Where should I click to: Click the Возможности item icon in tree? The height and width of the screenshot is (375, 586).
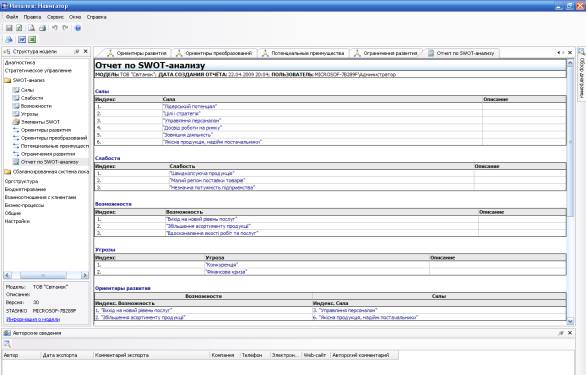[16, 106]
